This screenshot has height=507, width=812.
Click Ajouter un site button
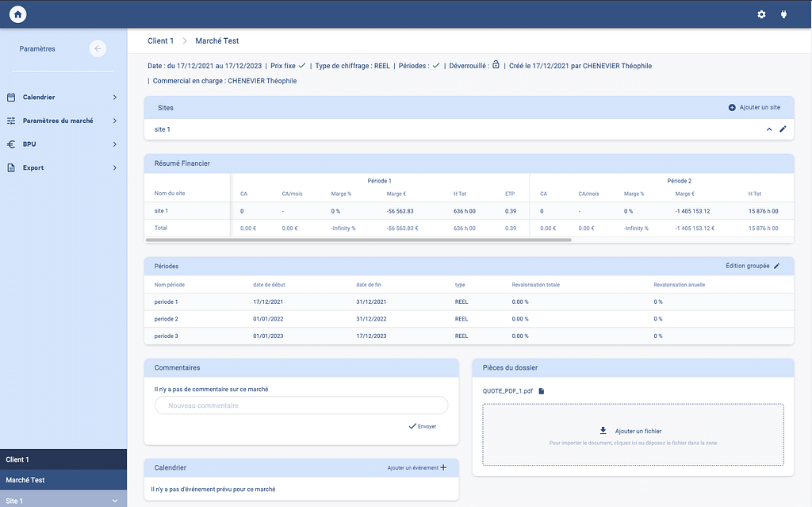coord(754,107)
